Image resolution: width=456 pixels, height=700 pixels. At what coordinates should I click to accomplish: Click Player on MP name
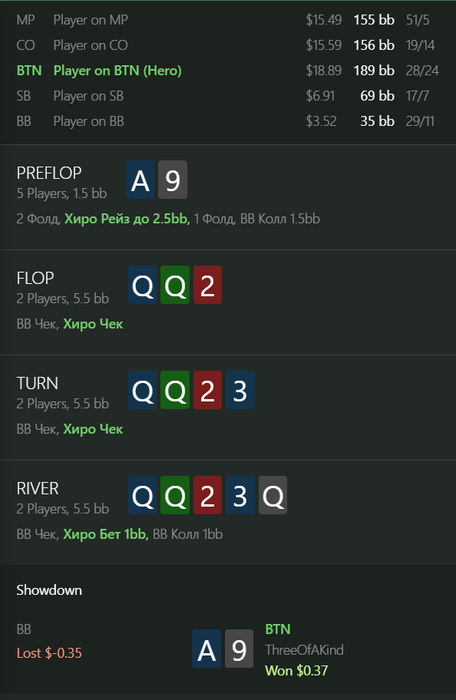(91, 20)
